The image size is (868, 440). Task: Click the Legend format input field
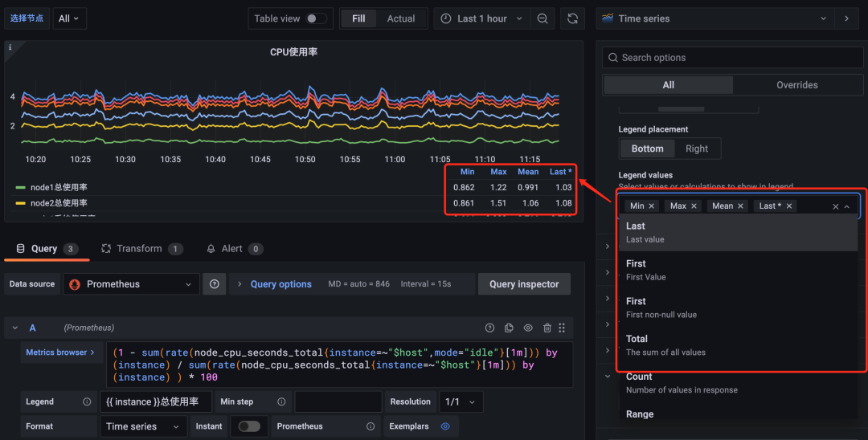156,401
